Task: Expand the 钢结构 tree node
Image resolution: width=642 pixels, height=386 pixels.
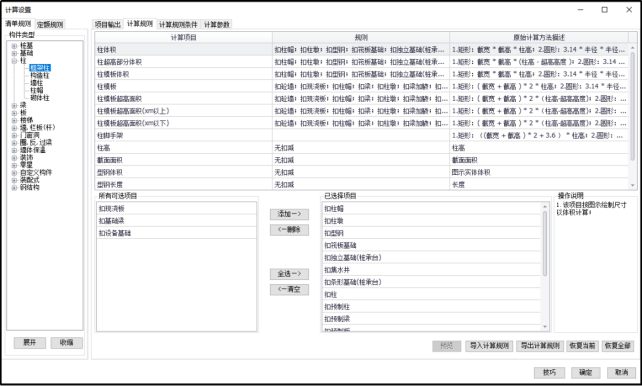Action: [15, 188]
